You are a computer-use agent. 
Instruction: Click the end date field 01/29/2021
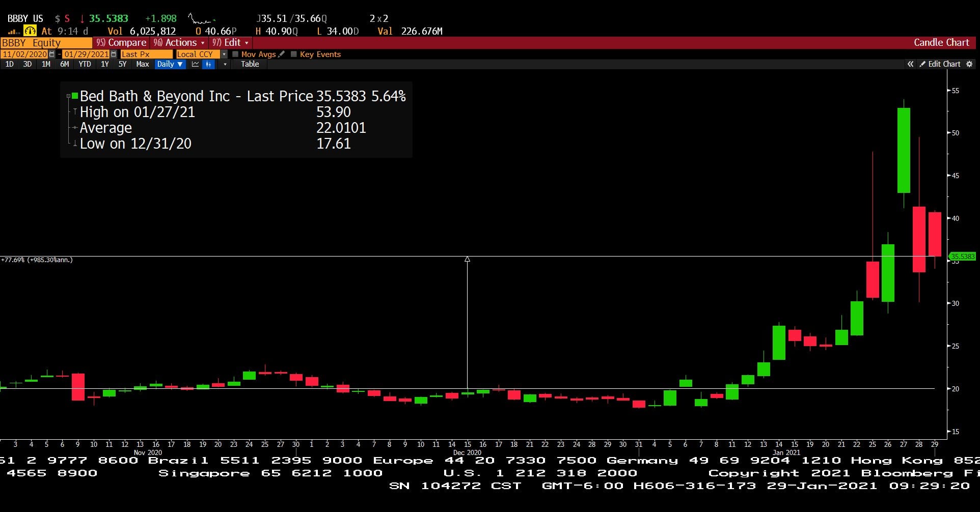[86, 54]
